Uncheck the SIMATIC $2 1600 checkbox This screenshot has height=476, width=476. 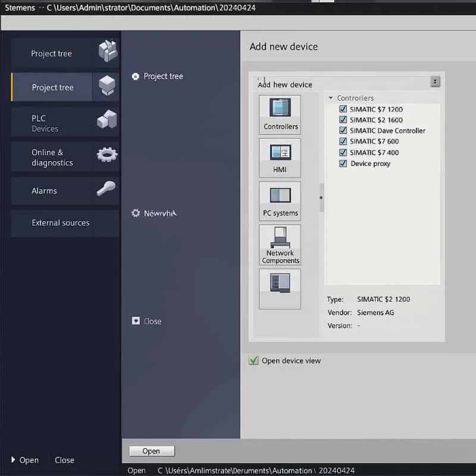(x=343, y=120)
